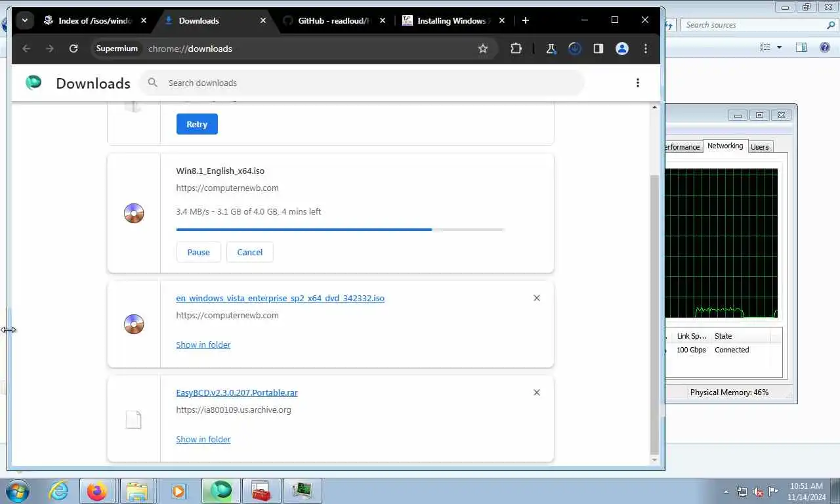Switch to the GitHub readloud tab
The height and width of the screenshot is (504, 840).
(335, 20)
